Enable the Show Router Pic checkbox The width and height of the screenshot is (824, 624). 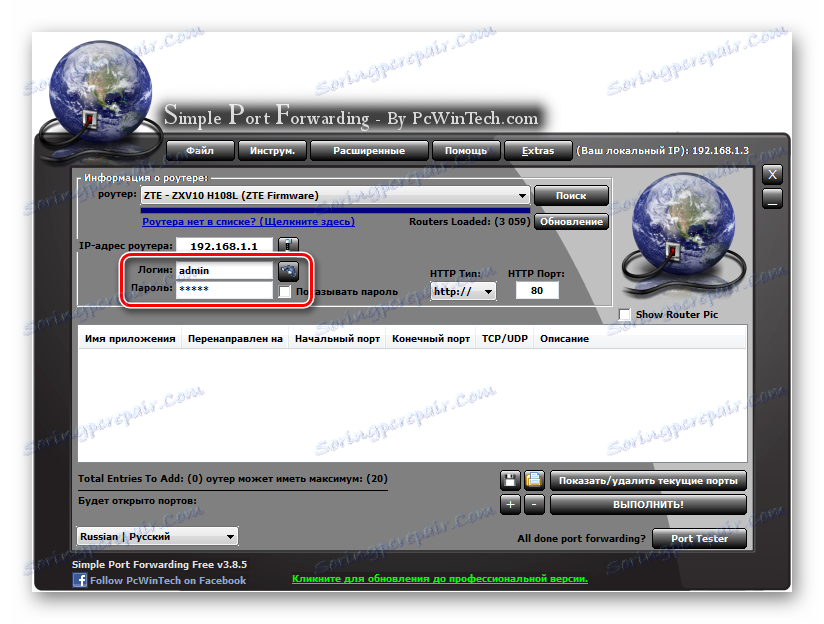point(624,314)
